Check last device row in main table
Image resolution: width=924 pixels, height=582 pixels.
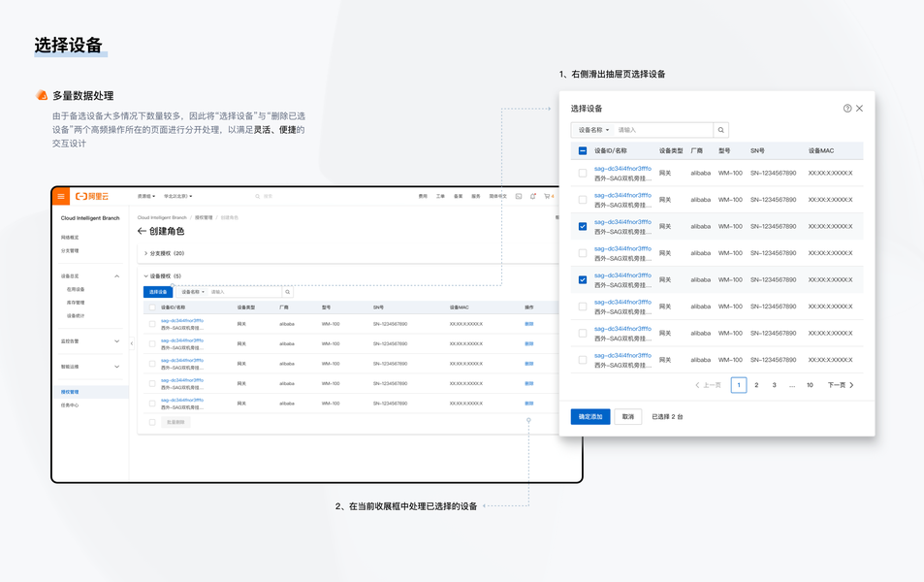152,404
